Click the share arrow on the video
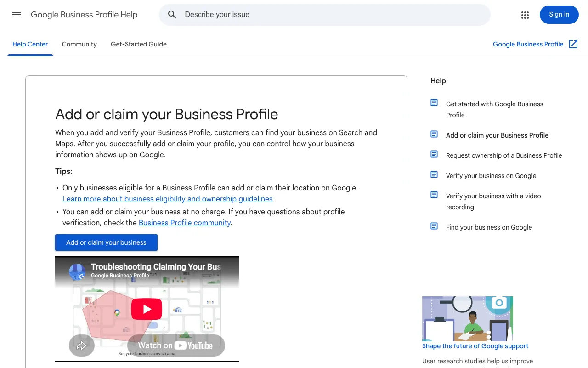 (x=82, y=345)
